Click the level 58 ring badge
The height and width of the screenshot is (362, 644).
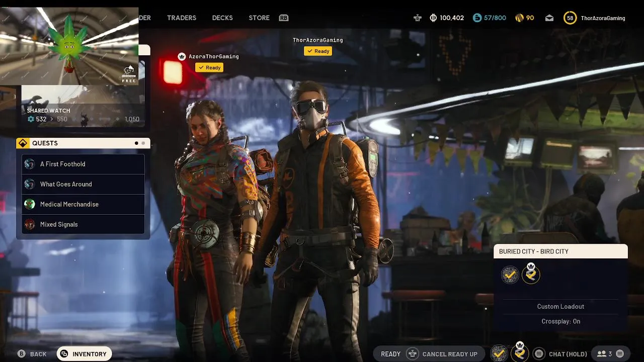click(x=570, y=18)
